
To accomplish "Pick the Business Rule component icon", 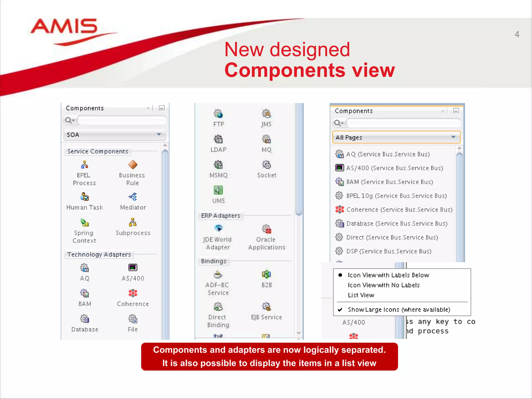I will click(133, 165).
